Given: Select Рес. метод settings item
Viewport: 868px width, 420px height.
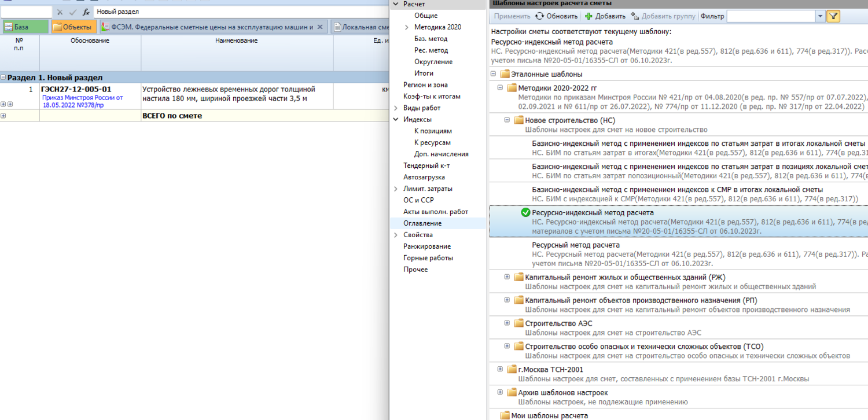Looking at the screenshot, I should click(x=431, y=50).
